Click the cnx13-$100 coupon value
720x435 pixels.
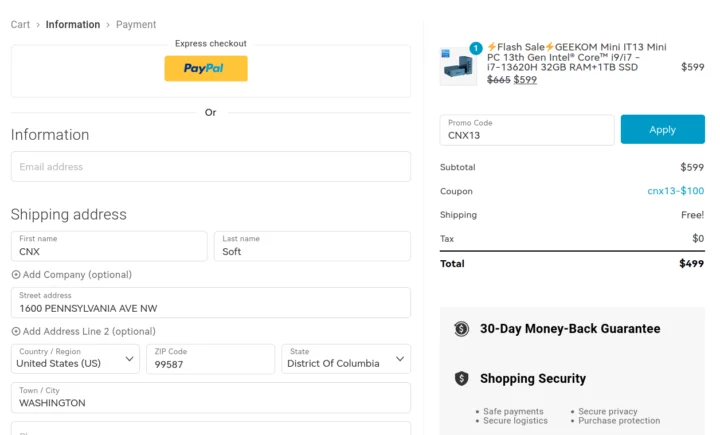tap(675, 191)
